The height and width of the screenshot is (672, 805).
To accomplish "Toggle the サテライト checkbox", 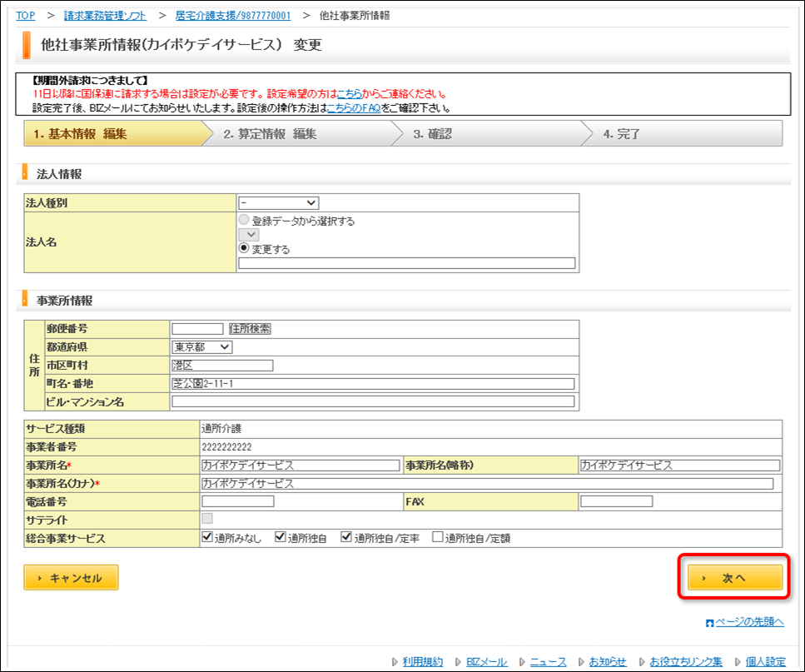I will 207,519.
